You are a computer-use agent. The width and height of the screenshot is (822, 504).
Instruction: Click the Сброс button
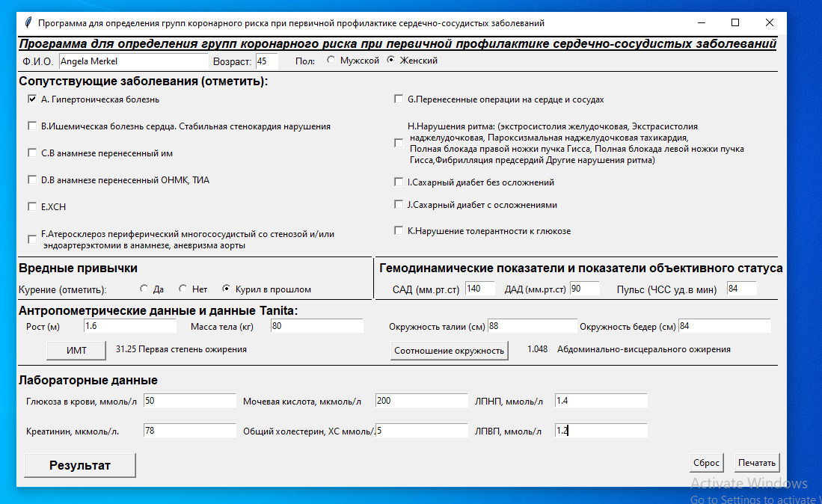(706, 462)
